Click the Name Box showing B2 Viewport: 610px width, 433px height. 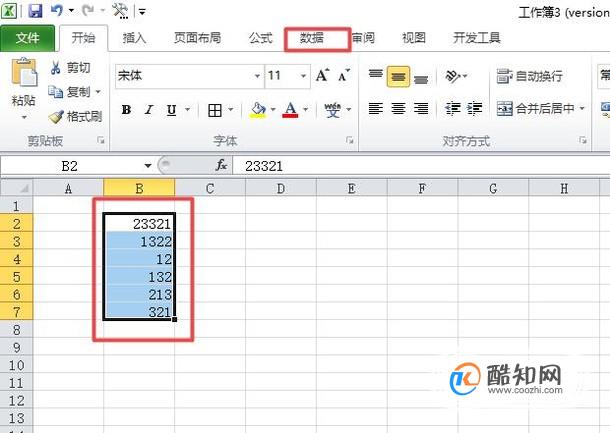pos(70,166)
